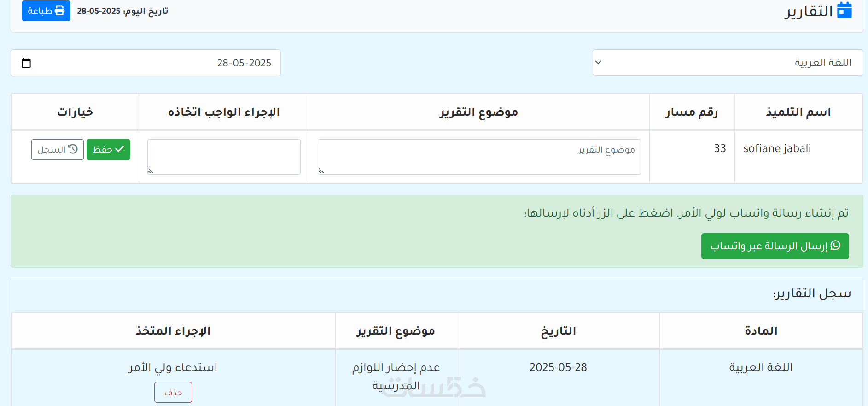Click the الإجراء الواجب اتخاذه text area
The image size is (868, 406).
point(224,157)
